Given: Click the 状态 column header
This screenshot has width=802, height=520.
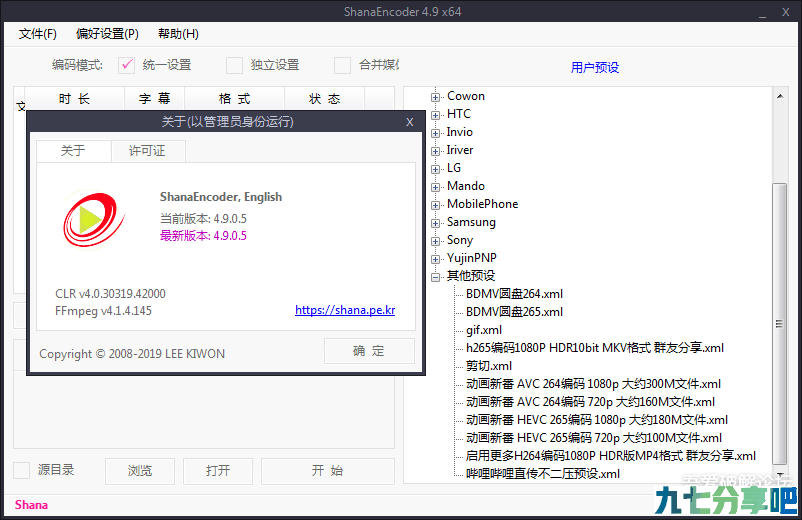Looking at the screenshot, I should tap(324, 99).
